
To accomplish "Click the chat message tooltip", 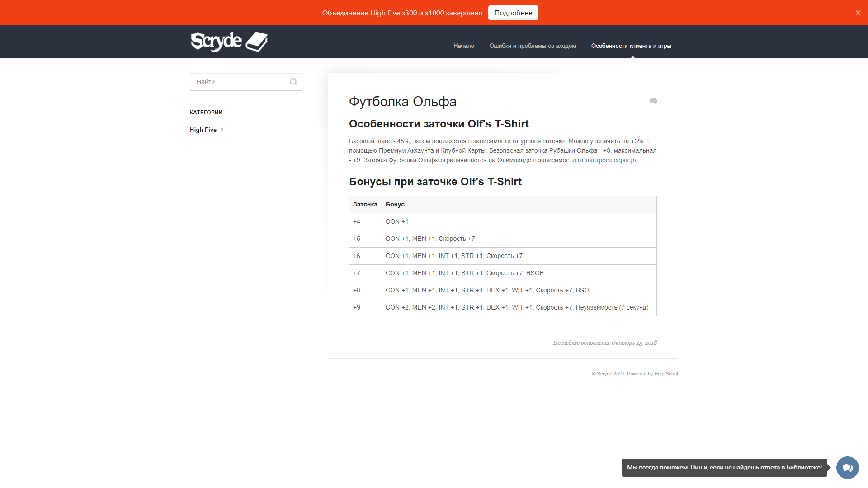I will point(723,468).
